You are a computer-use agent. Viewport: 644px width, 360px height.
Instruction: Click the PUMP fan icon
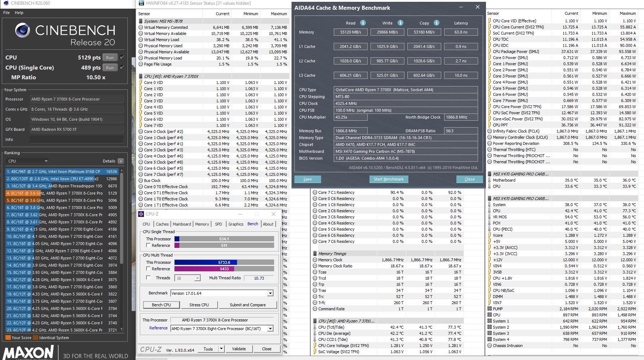click(x=490, y=309)
